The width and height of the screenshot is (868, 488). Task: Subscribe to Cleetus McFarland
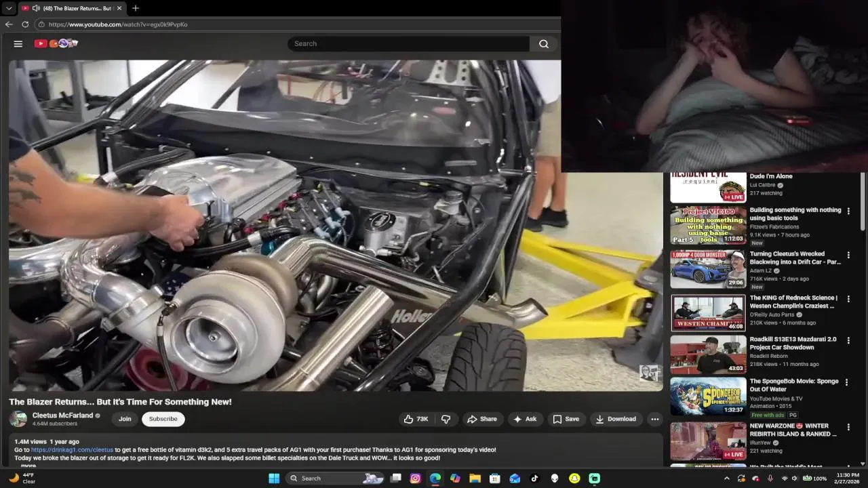click(x=163, y=419)
